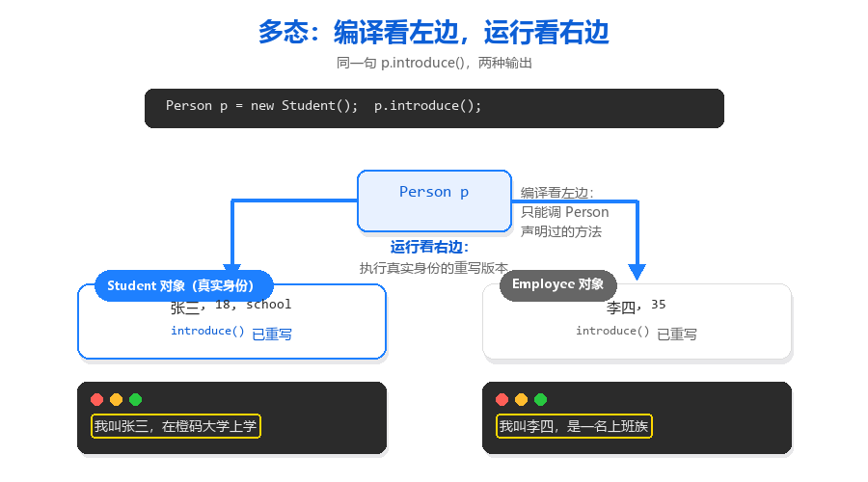
Task: Click output 我叫张三，在橙码大学上学
Action: coord(176,426)
